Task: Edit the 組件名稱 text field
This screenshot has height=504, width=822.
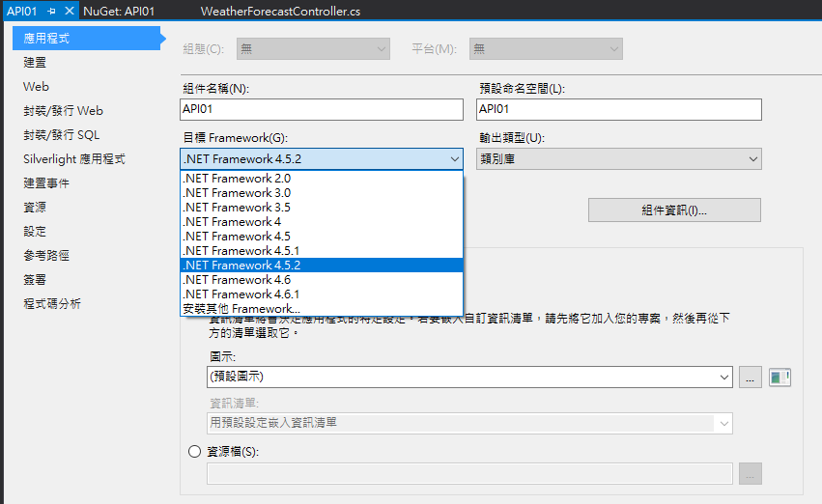Action: (322, 109)
